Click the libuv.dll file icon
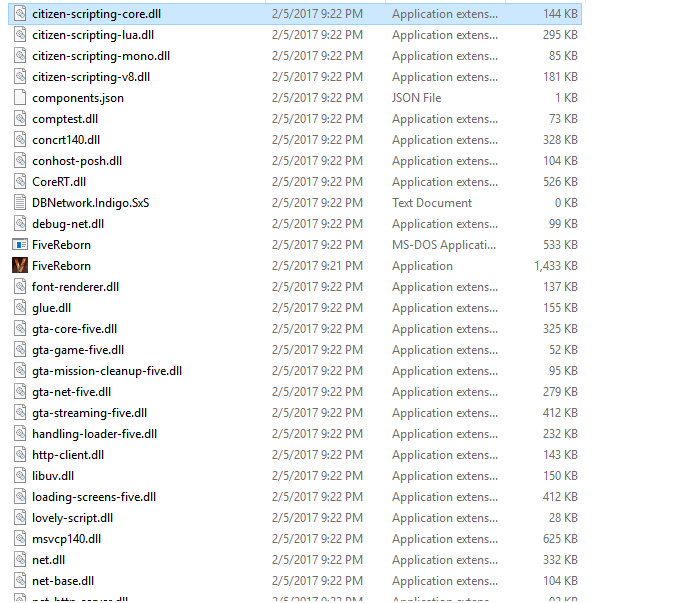This screenshot has width=700, height=603. [x=20, y=475]
